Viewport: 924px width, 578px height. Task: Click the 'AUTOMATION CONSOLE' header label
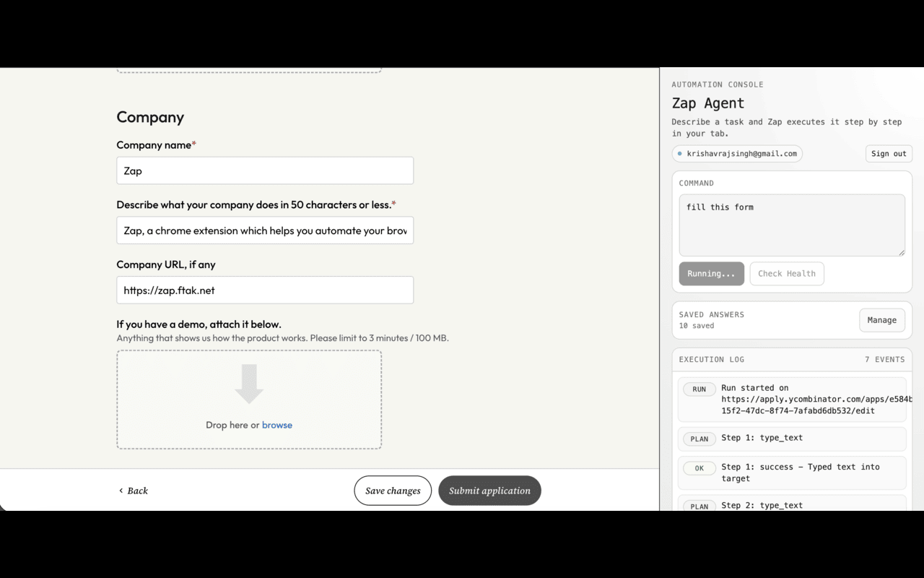[x=718, y=85]
